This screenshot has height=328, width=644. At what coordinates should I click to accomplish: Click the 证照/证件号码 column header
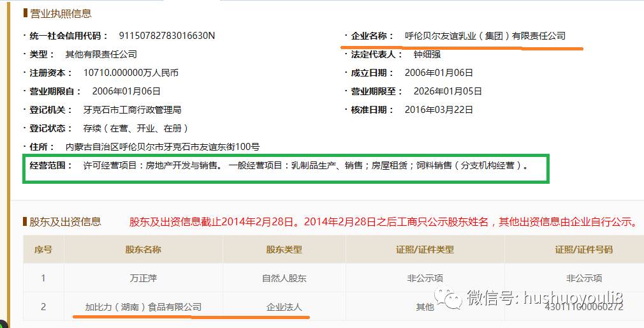[x=584, y=250]
